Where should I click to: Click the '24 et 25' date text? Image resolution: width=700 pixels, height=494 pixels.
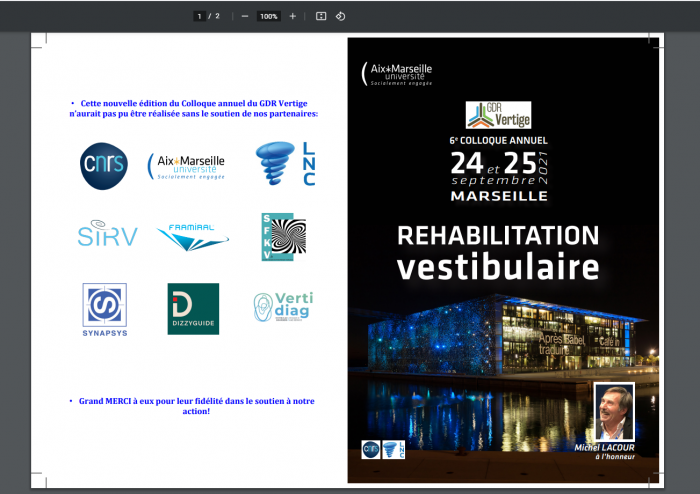click(x=494, y=163)
